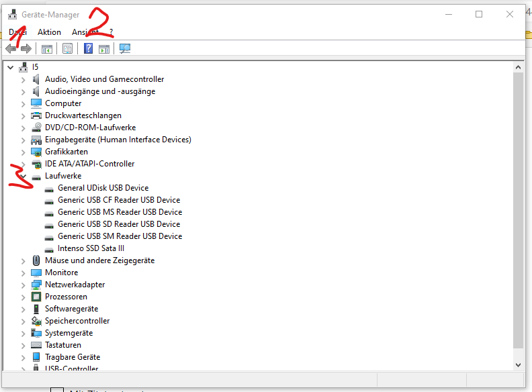Click the speaker icon beside Audioeingänge und -ausgänge

(x=36, y=91)
